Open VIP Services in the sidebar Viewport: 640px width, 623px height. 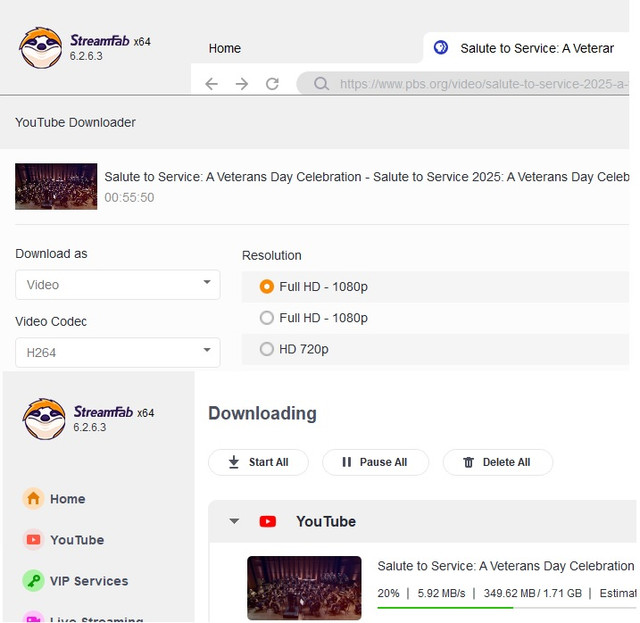pyautogui.click(x=88, y=581)
